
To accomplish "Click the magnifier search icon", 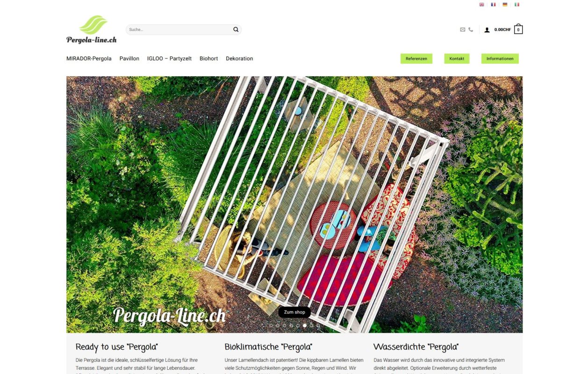I will click(x=236, y=29).
